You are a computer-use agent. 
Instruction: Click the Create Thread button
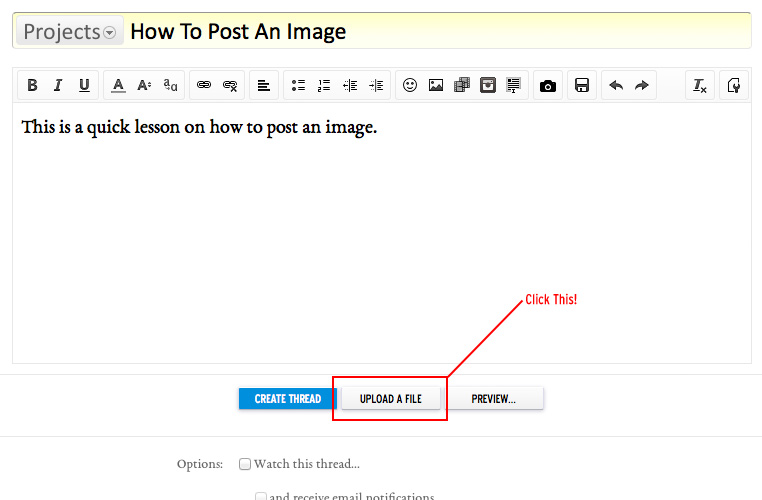click(x=287, y=399)
